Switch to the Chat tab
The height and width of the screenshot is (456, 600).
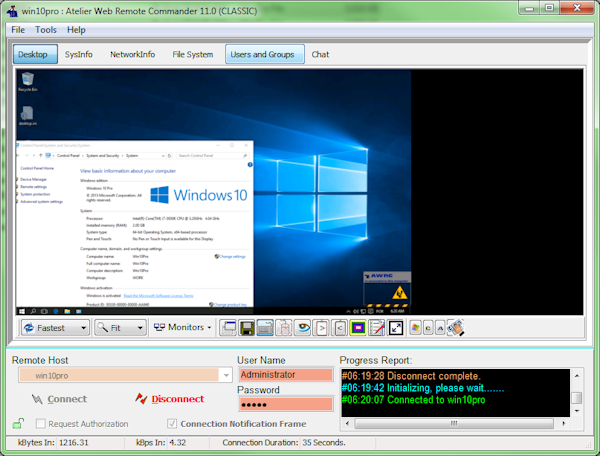[320, 54]
